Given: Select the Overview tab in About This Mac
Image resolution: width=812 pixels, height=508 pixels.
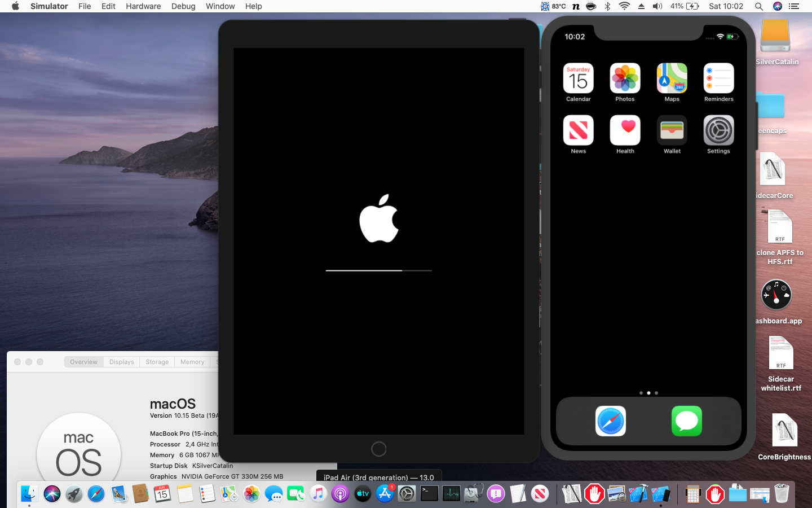Looking at the screenshot, I should click(83, 362).
